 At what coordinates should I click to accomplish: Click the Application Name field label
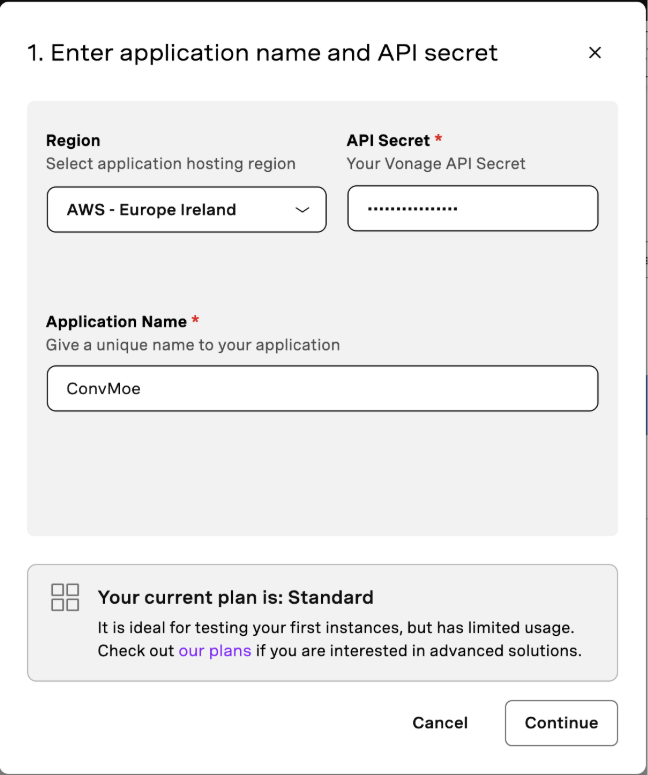(x=116, y=322)
